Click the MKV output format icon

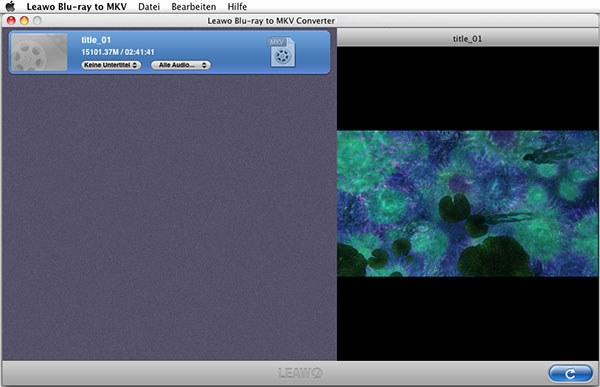[282, 52]
